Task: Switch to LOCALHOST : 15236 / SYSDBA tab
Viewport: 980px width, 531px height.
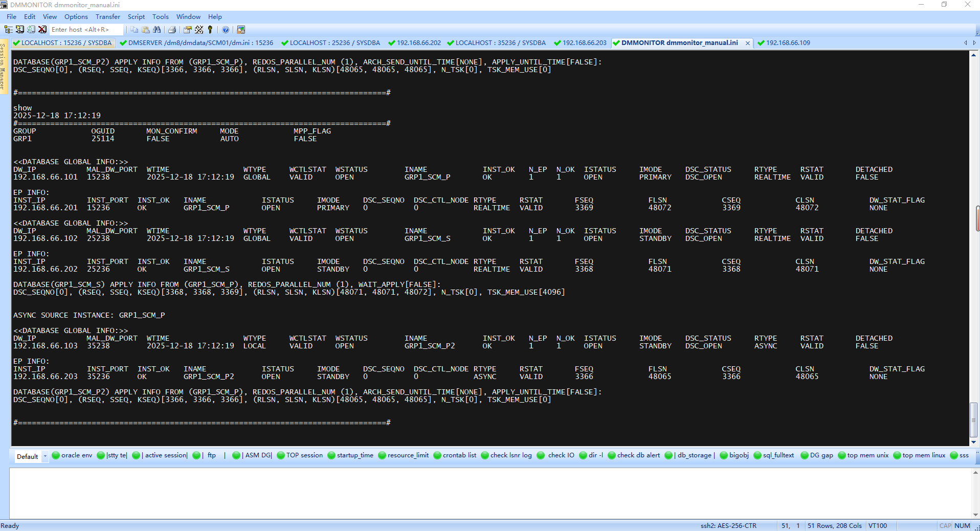Action: pyautogui.click(x=62, y=43)
